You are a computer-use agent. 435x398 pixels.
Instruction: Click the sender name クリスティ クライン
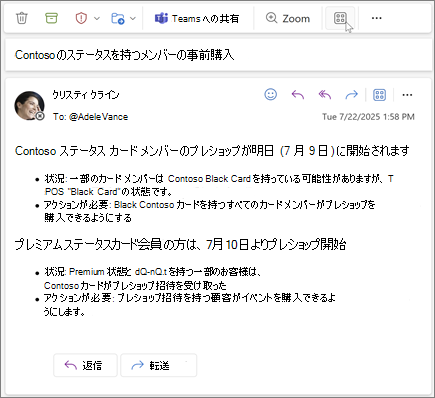point(86,95)
